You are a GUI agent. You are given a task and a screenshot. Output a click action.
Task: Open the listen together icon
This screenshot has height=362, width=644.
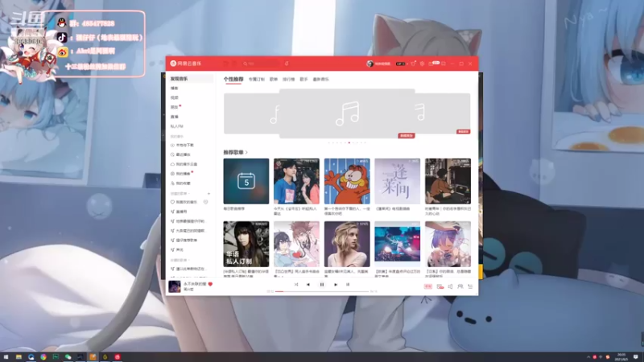pyautogui.click(x=460, y=286)
